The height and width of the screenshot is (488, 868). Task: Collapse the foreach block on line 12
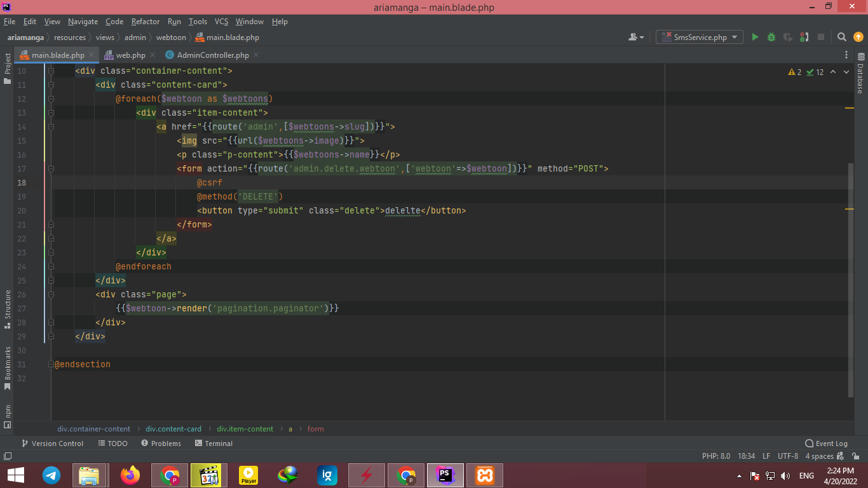click(51, 99)
